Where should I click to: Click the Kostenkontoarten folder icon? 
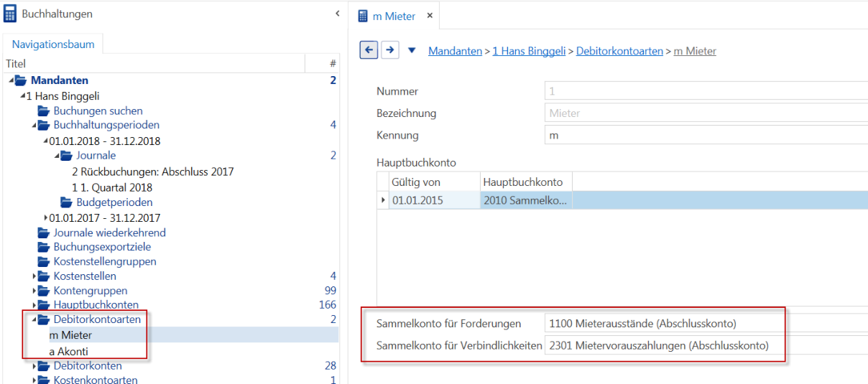pos(44,380)
